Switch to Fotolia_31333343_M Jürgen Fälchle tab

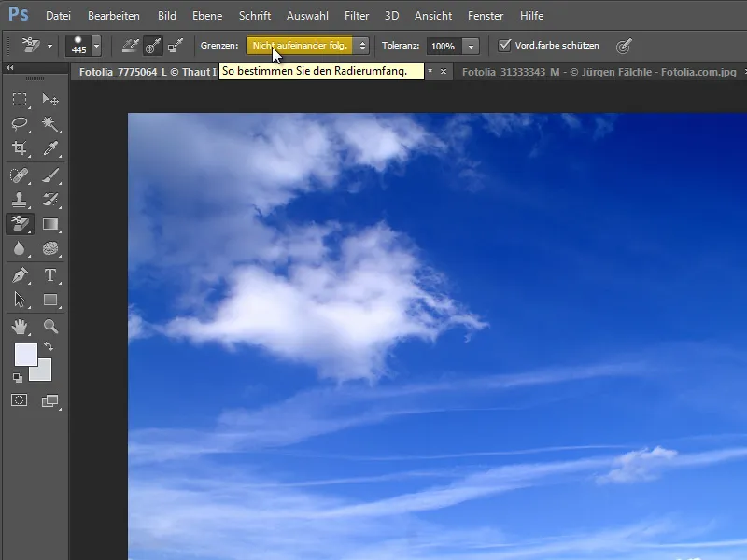pyautogui.click(x=599, y=72)
